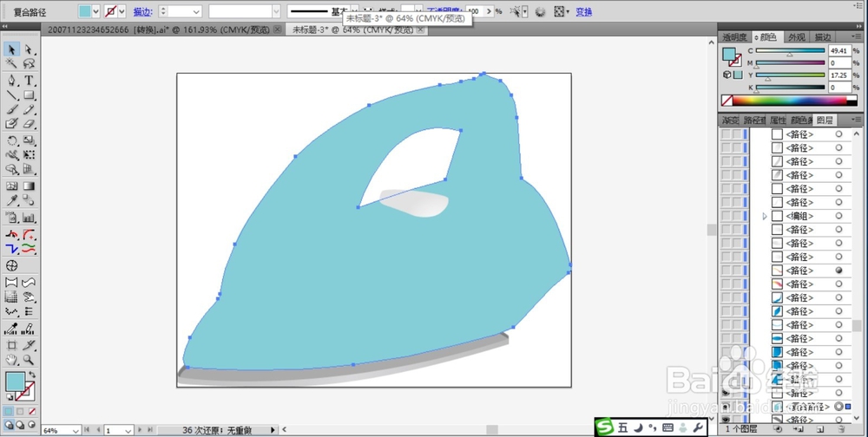Select the Artboard tool

[11, 346]
